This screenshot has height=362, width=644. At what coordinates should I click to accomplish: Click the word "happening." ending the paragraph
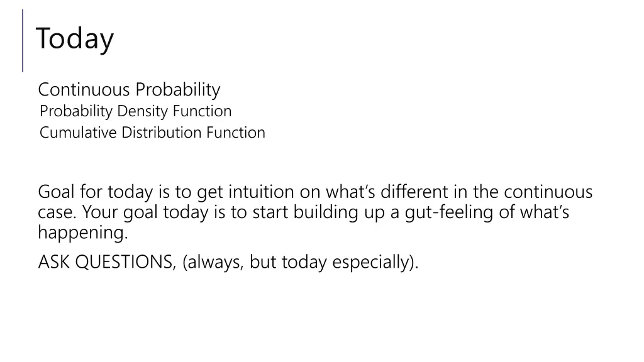(83, 233)
